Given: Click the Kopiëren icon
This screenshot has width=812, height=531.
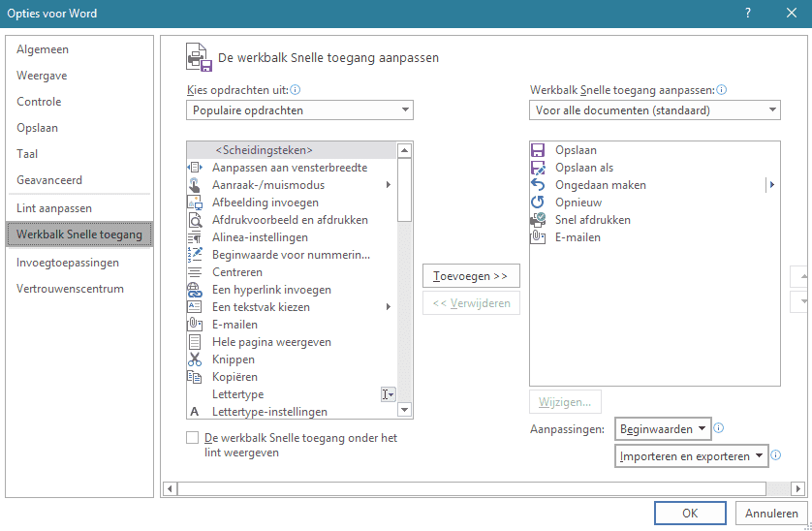Looking at the screenshot, I should click(x=195, y=377).
